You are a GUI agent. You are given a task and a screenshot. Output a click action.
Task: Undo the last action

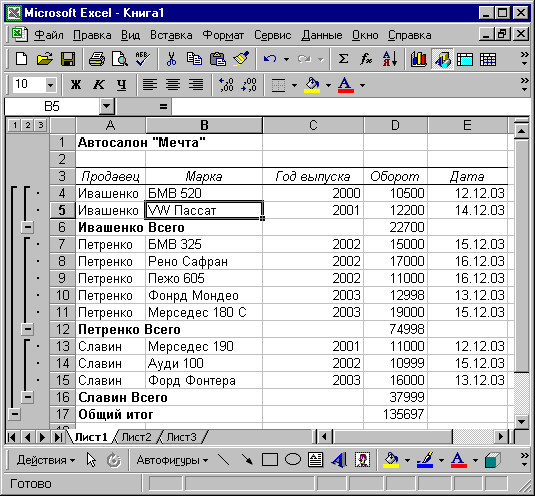(x=270, y=59)
